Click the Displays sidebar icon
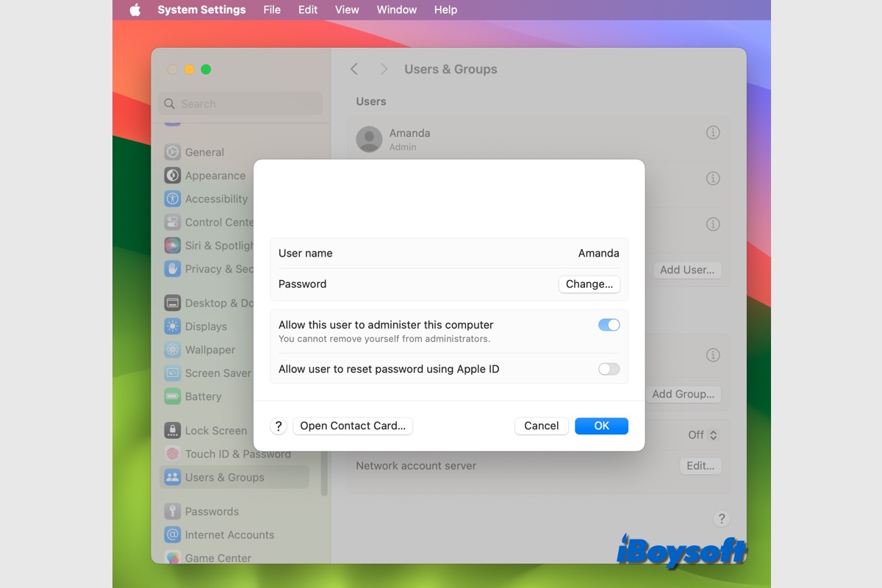 pyautogui.click(x=173, y=326)
